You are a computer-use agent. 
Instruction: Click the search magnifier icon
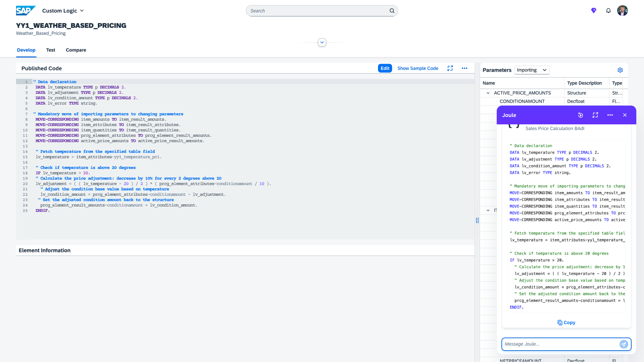coord(392,11)
